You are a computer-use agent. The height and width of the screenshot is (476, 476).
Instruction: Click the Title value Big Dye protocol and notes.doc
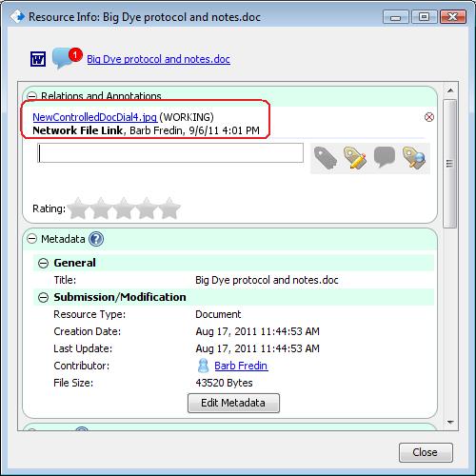pyautogui.click(x=267, y=280)
